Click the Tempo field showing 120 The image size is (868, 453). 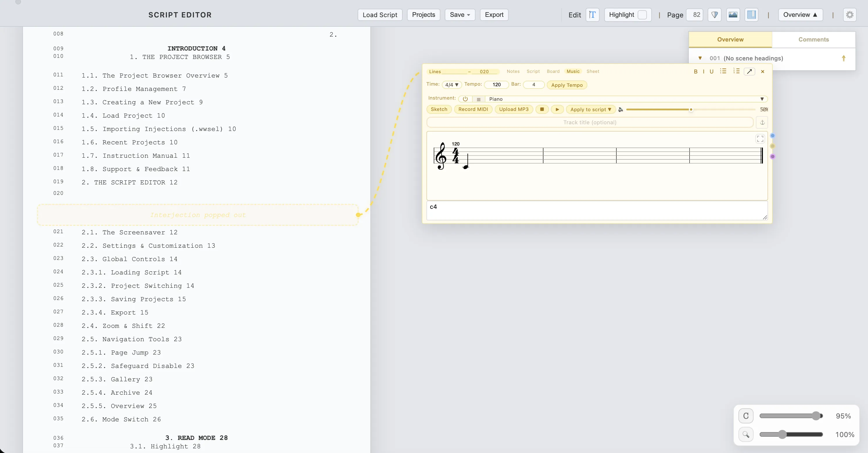coord(496,85)
